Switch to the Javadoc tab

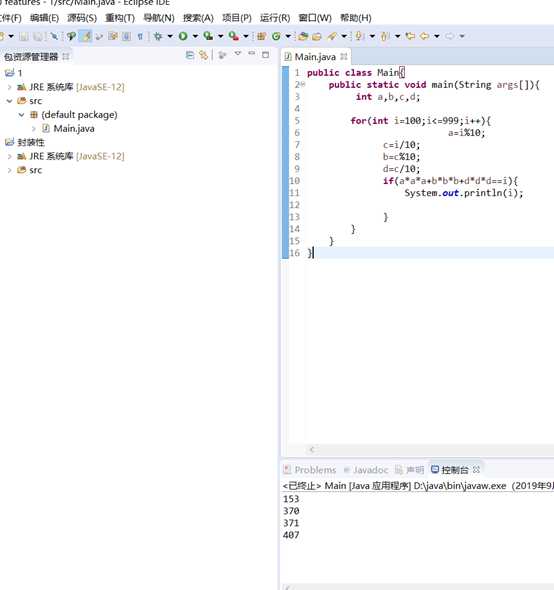point(365,470)
